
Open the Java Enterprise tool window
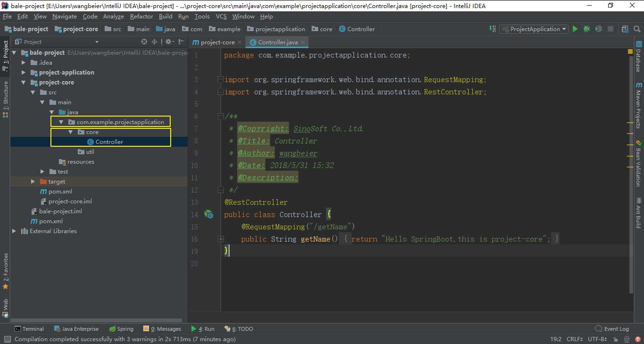pos(76,329)
